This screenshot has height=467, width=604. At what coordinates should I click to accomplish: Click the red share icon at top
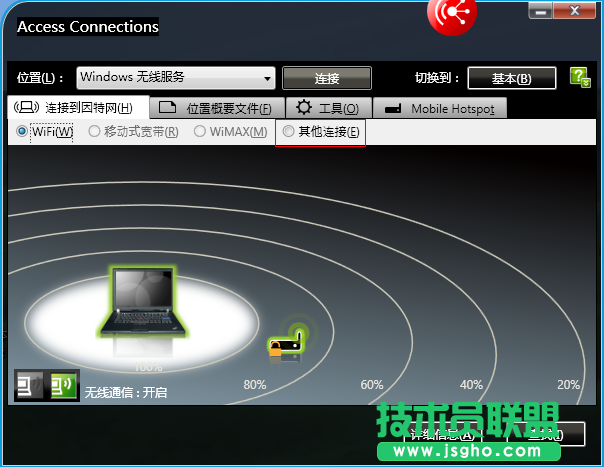tap(452, 12)
